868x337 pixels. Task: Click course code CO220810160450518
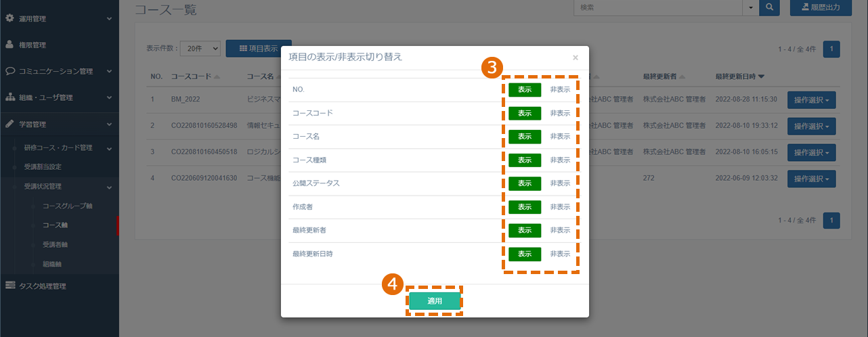[204, 152]
